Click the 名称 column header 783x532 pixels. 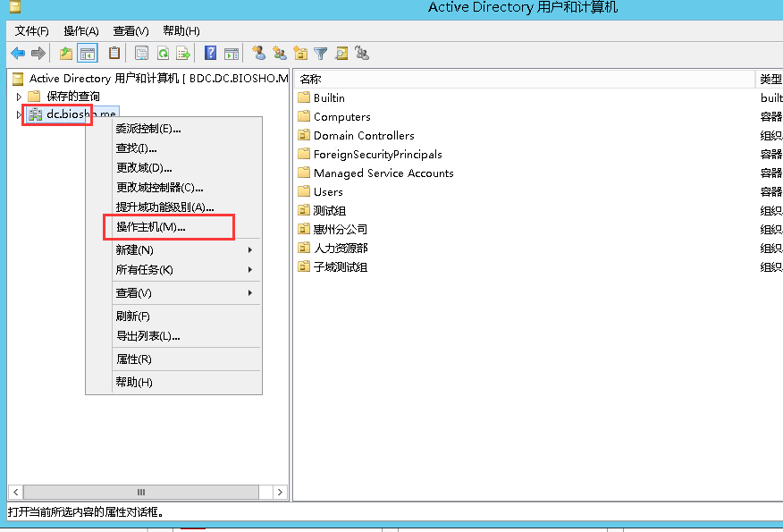point(525,79)
